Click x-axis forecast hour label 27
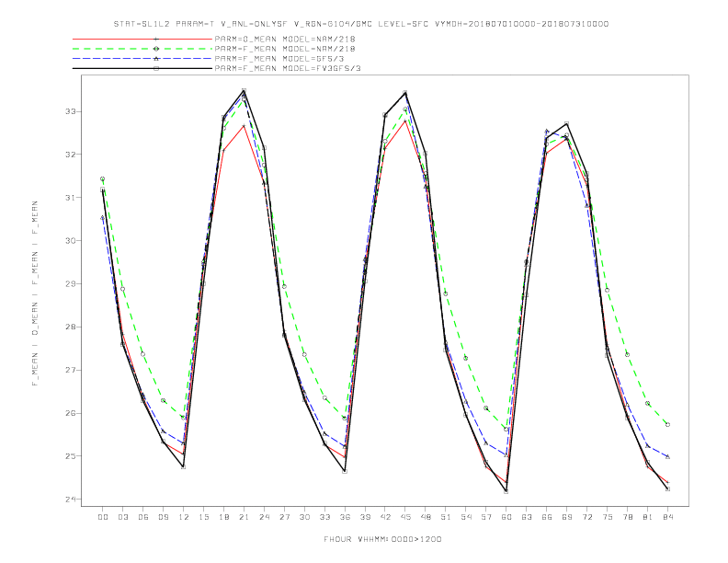Image resolution: width=728 pixels, height=563 pixels. [284, 517]
